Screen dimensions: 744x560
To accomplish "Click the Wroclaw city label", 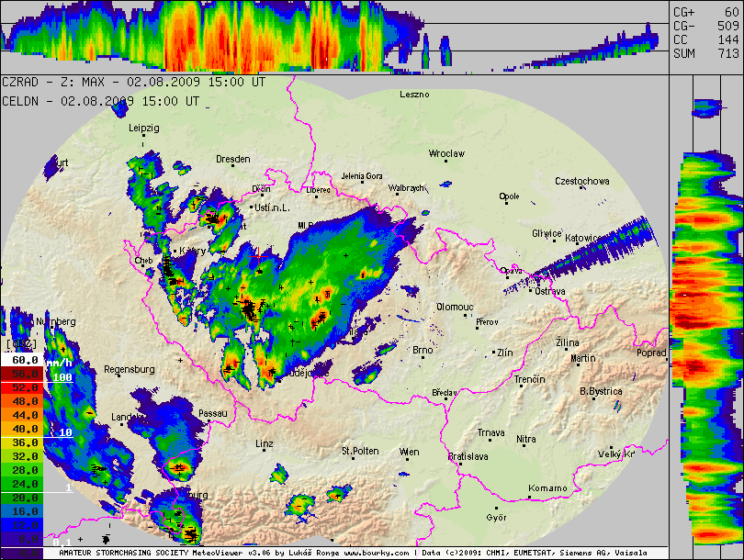I will [446, 153].
